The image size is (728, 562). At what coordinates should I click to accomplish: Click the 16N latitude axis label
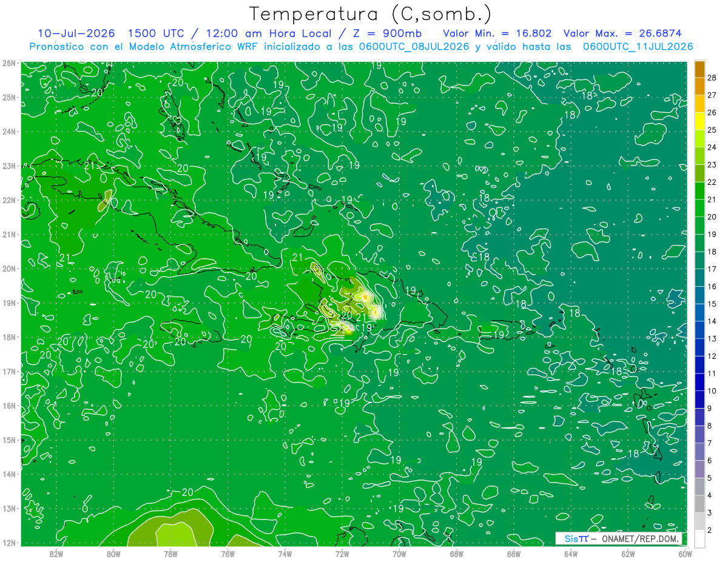[x=9, y=406]
